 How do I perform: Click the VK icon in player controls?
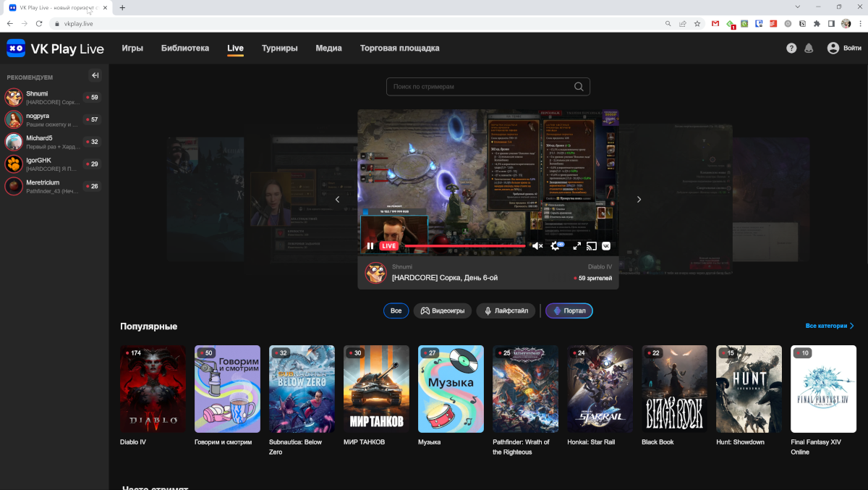click(606, 246)
